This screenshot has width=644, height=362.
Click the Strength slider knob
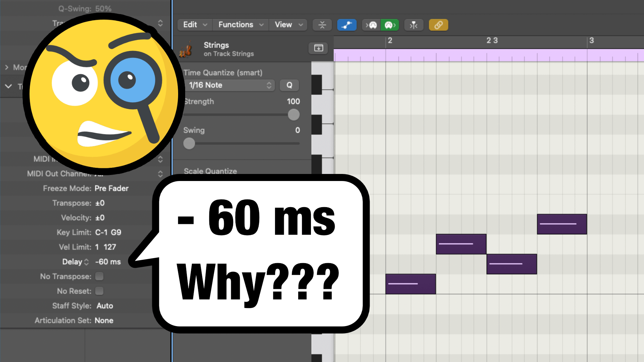pos(293,115)
